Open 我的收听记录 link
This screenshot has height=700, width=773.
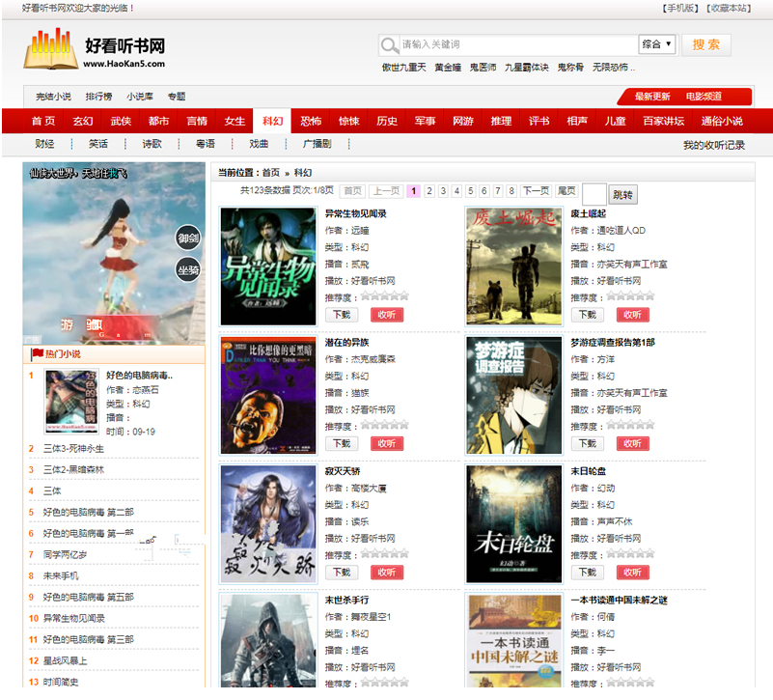[713, 145]
